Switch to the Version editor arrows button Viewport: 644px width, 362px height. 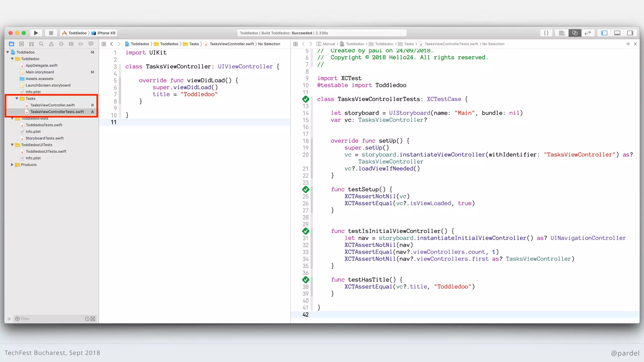(588, 33)
